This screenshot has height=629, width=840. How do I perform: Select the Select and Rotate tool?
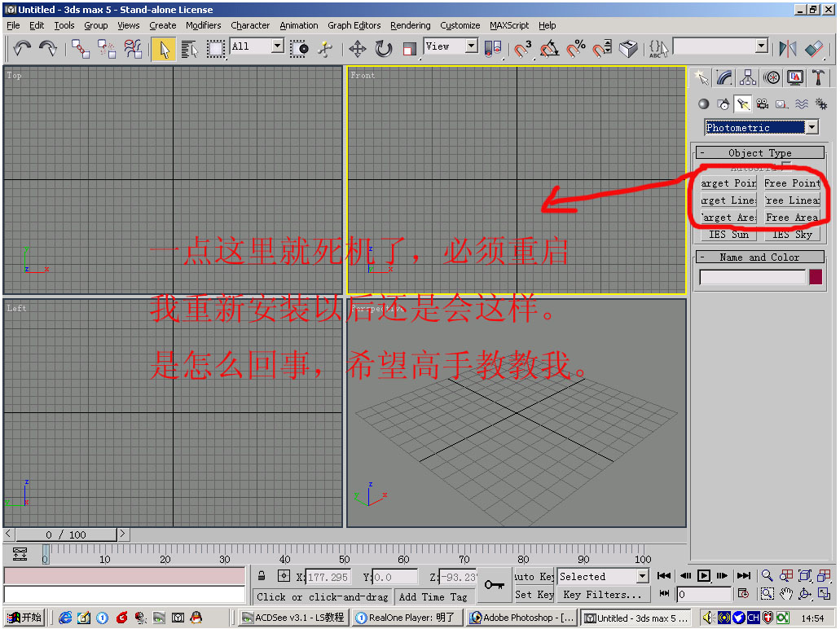click(384, 48)
